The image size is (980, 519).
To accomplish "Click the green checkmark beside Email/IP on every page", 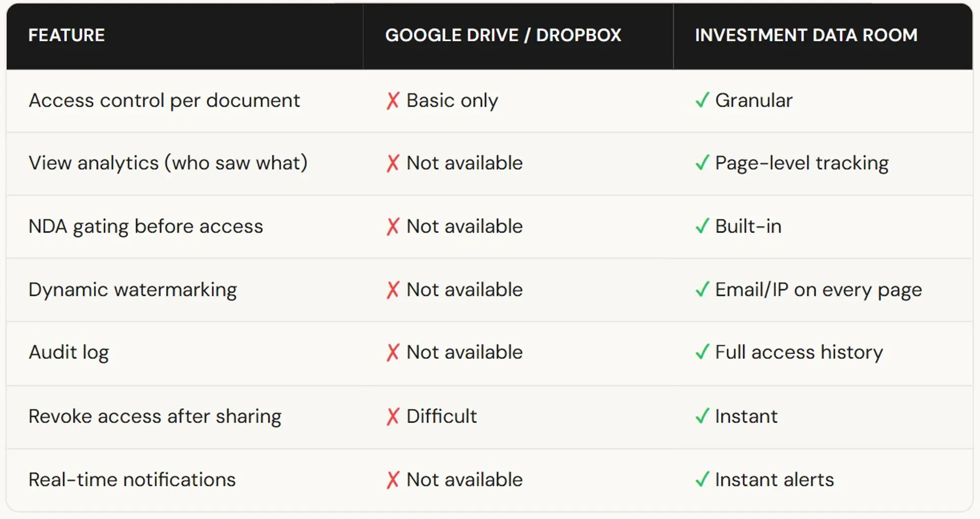I will point(702,289).
